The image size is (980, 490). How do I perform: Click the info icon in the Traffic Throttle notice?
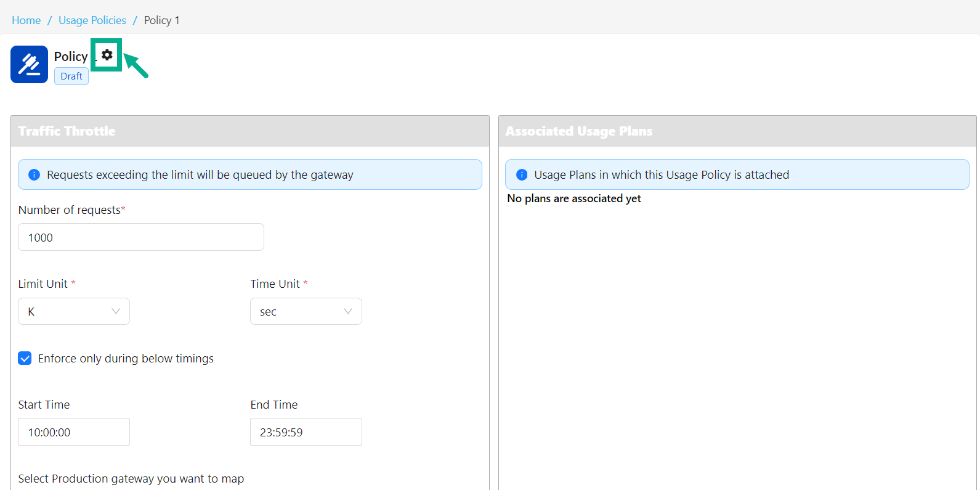tap(34, 175)
